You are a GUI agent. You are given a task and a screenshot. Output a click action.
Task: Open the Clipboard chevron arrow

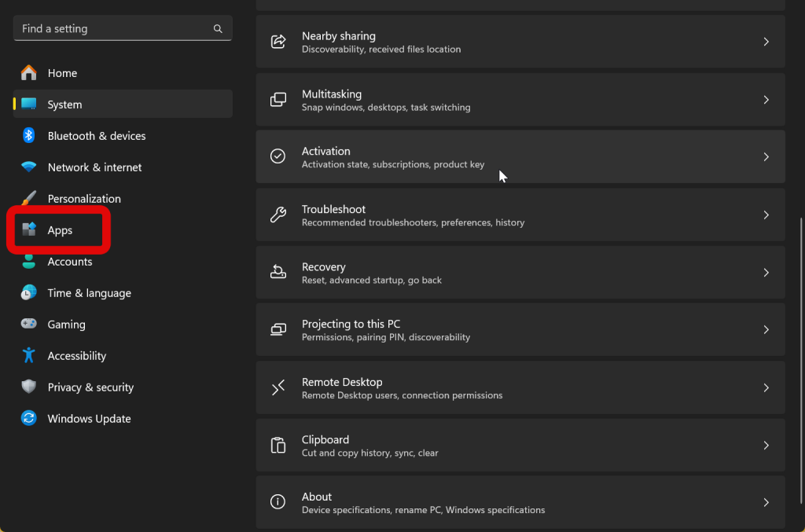pyautogui.click(x=766, y=446)
